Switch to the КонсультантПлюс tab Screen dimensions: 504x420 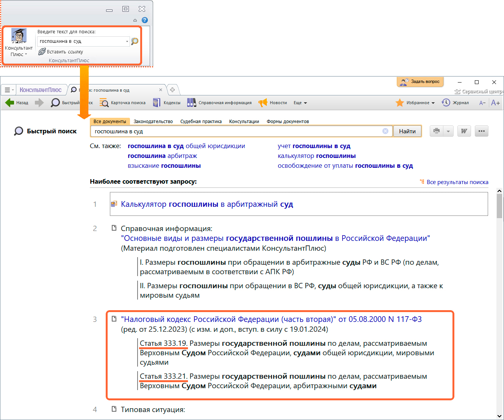tap(41, 90)
